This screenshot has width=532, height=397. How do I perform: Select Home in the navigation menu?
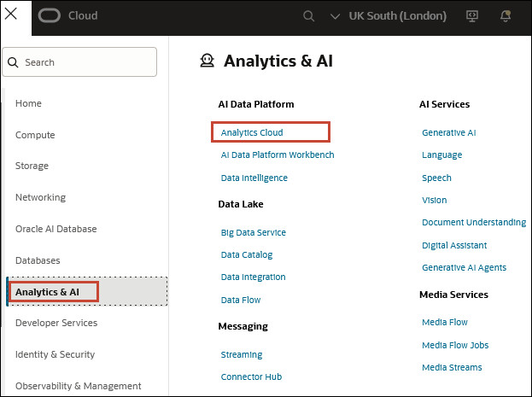(x=28, y=103)
